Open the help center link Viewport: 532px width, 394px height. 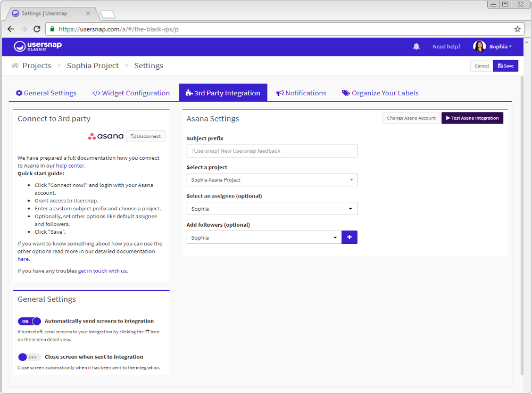[70, 166]
